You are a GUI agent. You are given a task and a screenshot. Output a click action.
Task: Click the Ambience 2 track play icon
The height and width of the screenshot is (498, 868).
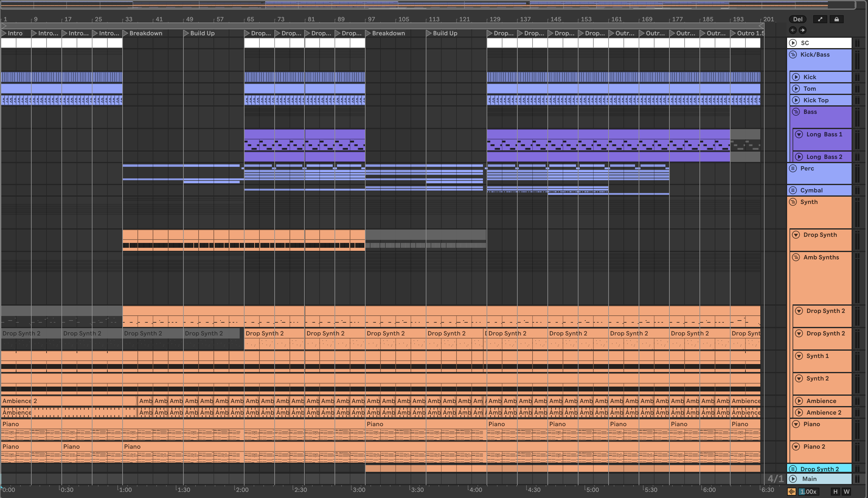point(799,412)
